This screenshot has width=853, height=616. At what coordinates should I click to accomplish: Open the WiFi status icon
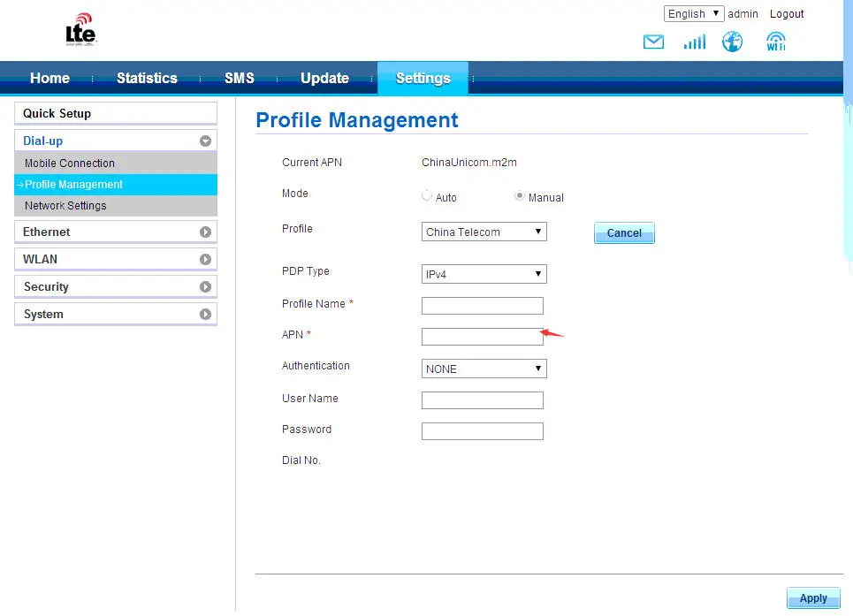tap(776, 42)
